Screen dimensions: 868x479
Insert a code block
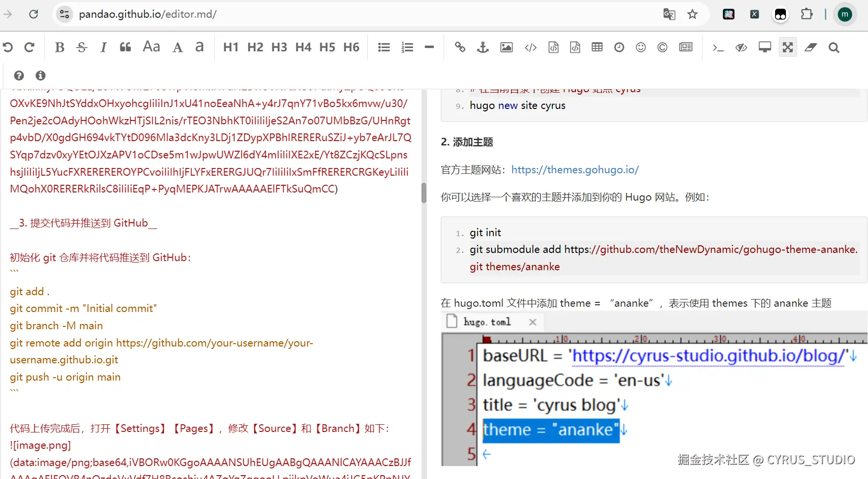point(575,47)
